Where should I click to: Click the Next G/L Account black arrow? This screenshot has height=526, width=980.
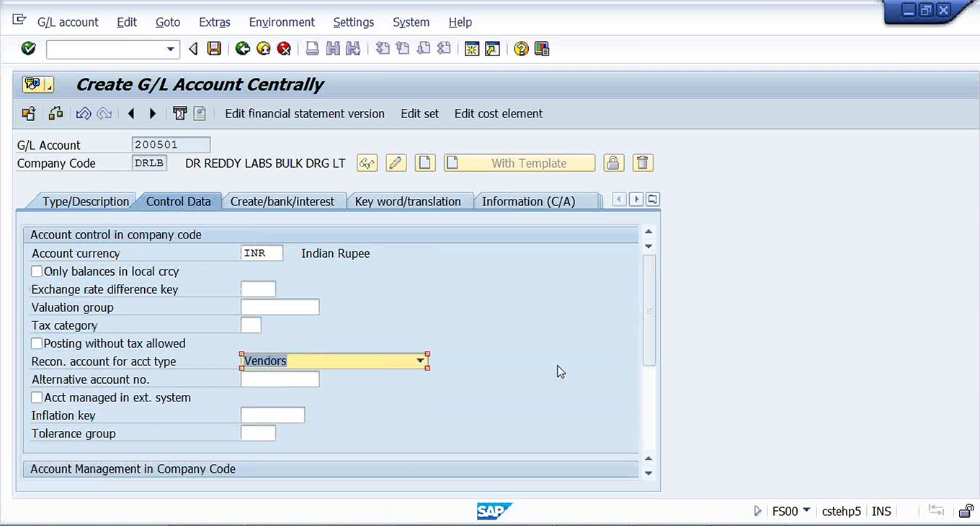(153, 113)
